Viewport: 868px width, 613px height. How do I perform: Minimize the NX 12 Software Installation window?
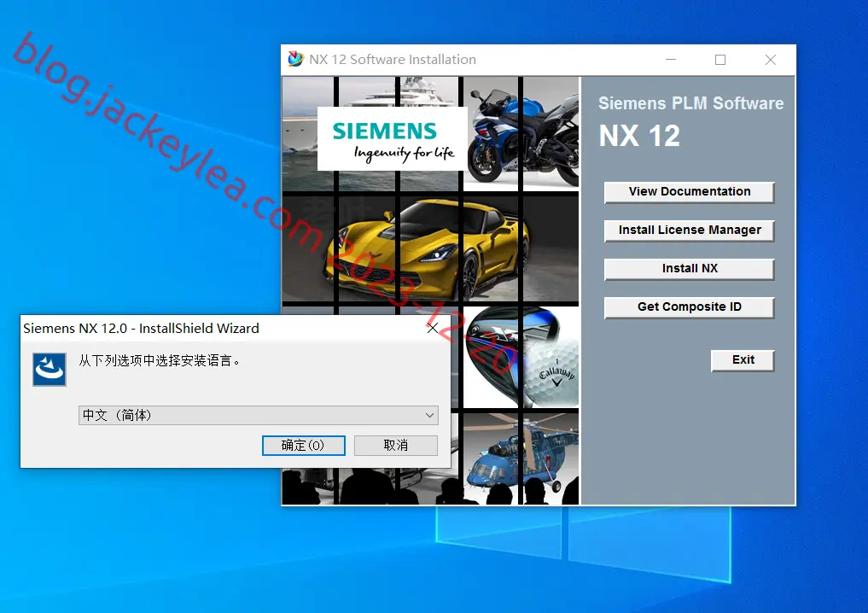[x=670, y=60]
